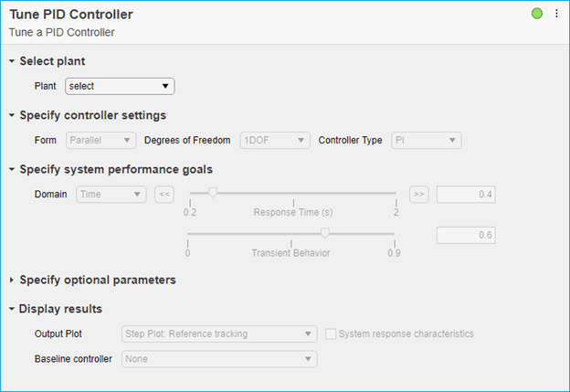570x392 pixels.
Task: Open the Baseline controller dropdown
Action: coord(219,359)
